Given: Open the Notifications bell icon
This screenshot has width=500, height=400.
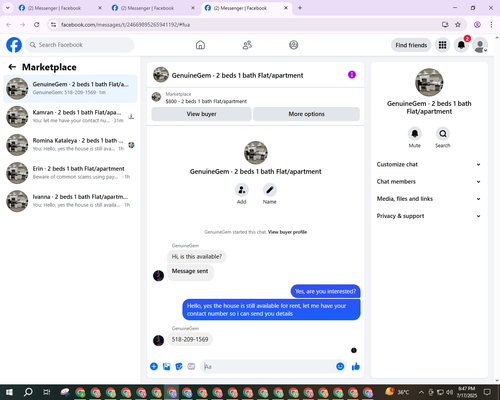Looking at the screenshot, I should tap(461, 45).
